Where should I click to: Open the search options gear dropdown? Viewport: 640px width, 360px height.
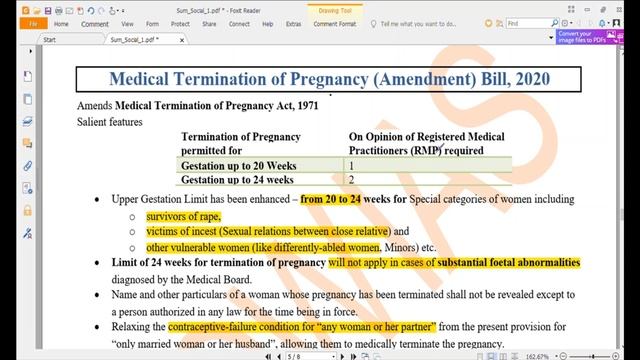pos(567,23)
